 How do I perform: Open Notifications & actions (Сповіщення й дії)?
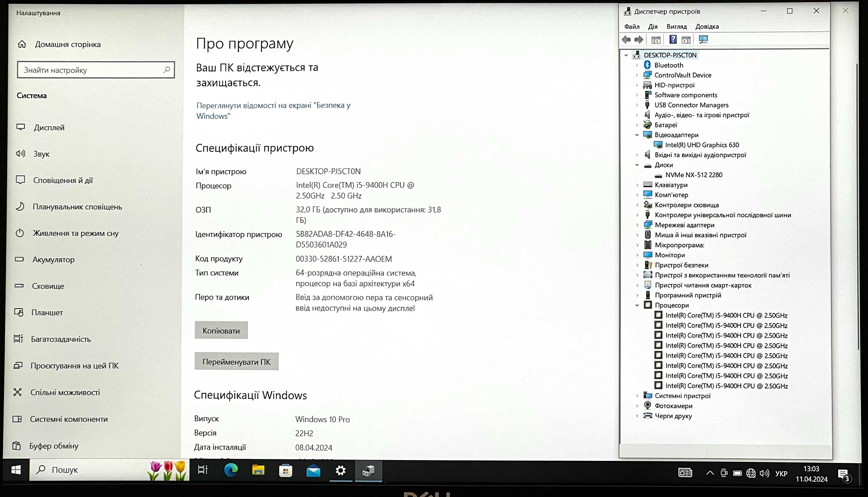63,180
